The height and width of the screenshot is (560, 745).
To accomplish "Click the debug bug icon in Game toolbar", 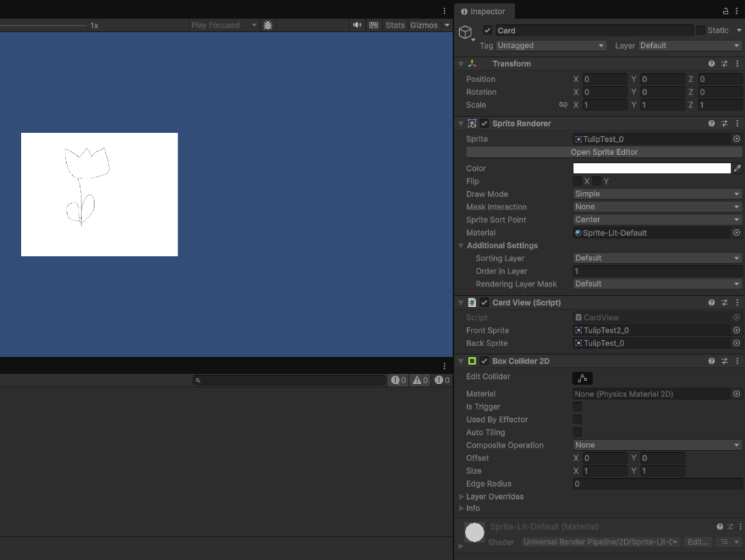I will tap(268, 25).
